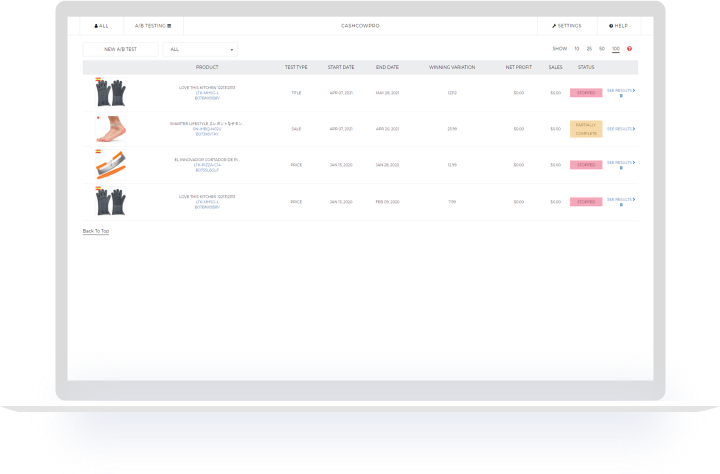The width and height of the screenshot is (720, 474).
Task: Click the pizza cutter product thumbnail
Action: (x=111, y=164)
